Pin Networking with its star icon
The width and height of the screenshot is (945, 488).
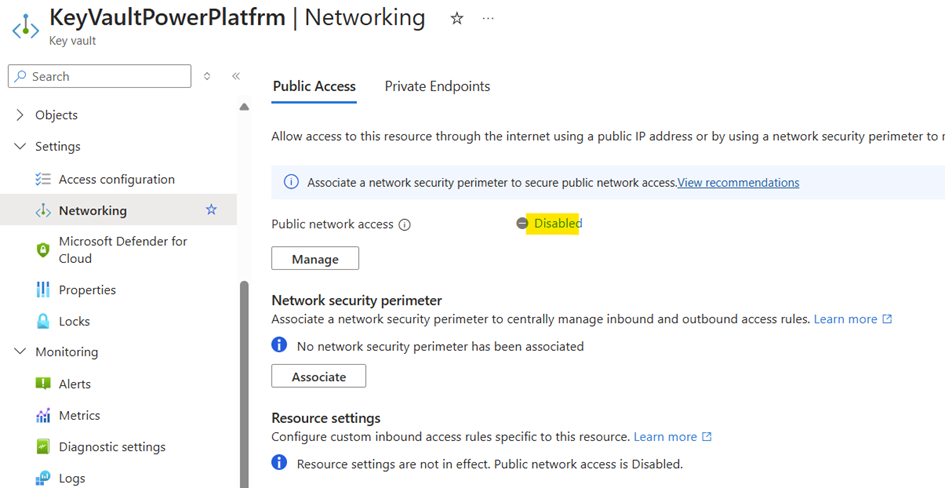[211, 210]
